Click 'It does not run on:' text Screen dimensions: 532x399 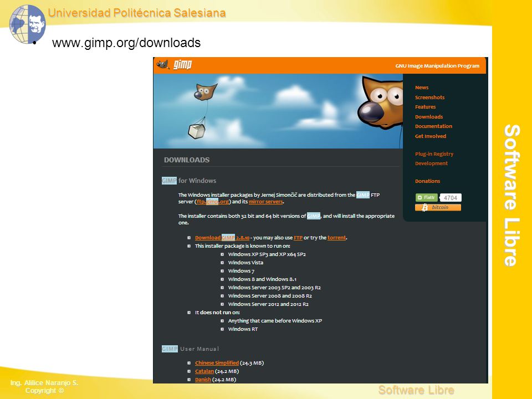(x=217, y=313)
